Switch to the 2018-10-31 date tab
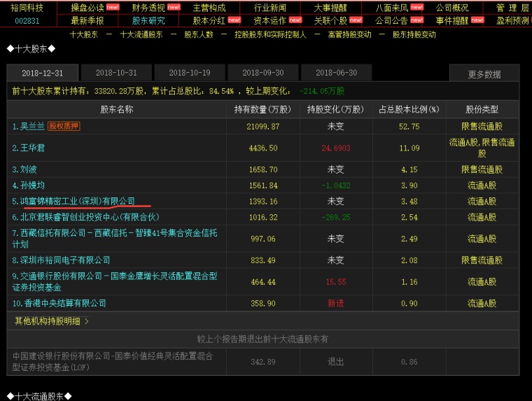The height and width of the screenshot is (401, 532). click(x=116, y=73)
